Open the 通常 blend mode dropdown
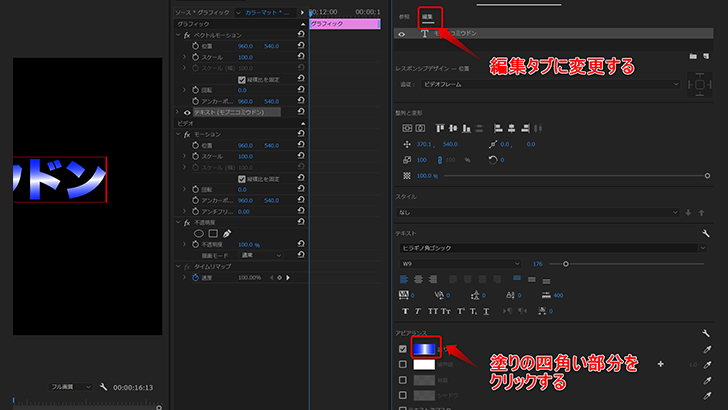 coord(261,255)
